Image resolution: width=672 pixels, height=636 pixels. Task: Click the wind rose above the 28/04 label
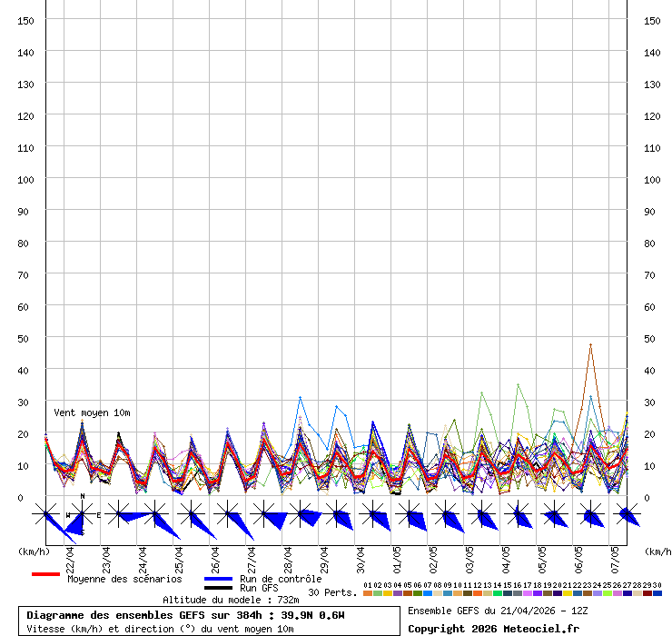tap(301, 516)
